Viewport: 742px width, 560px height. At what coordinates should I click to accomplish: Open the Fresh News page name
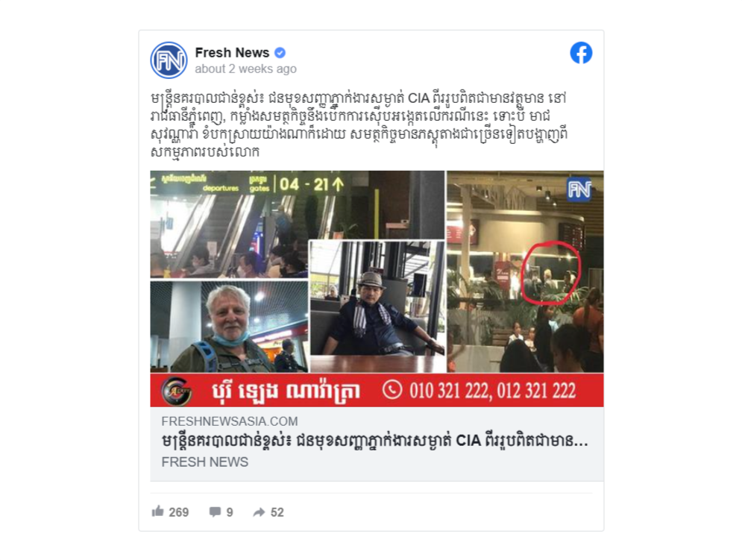[x=232, y=52]
